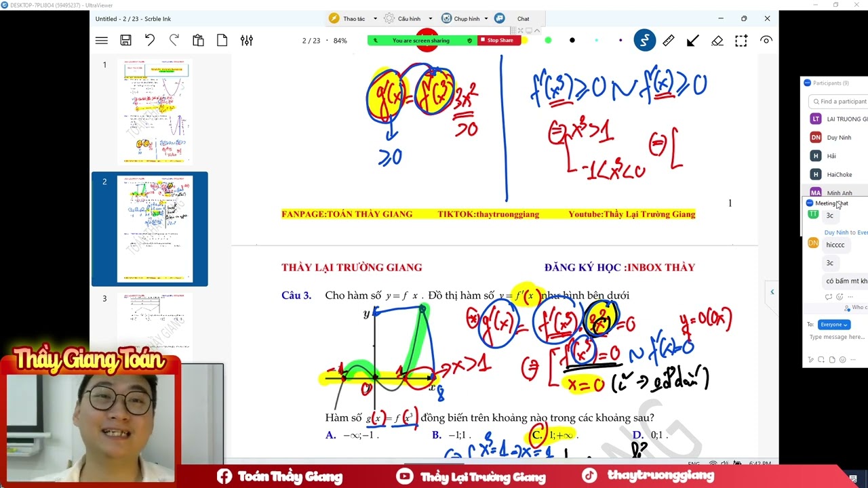Image resolution: width=868 pixels, height=488 pixels.
Task: Collapse the side panel chevron arrow
Action: click(x=772, y=292)
